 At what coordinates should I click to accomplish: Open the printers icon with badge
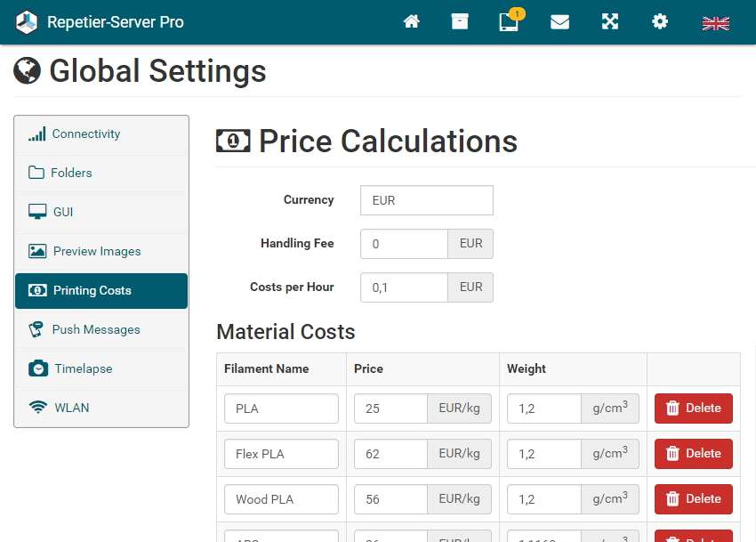tap(511, 20)
